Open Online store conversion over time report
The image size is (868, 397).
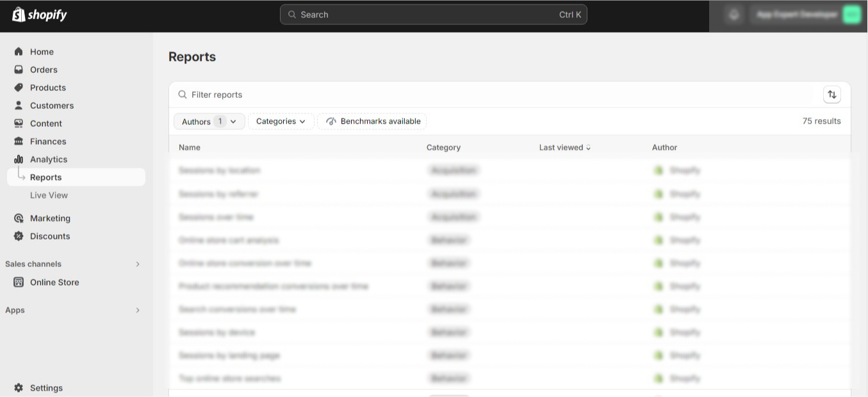pyautogui.click(x=245, y=263)
